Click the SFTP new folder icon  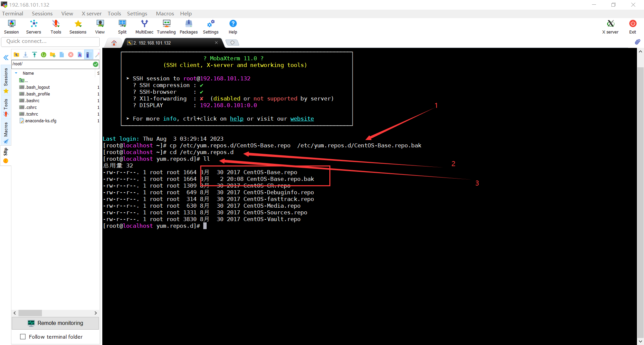pyautogui.click(x=53, y=55)
